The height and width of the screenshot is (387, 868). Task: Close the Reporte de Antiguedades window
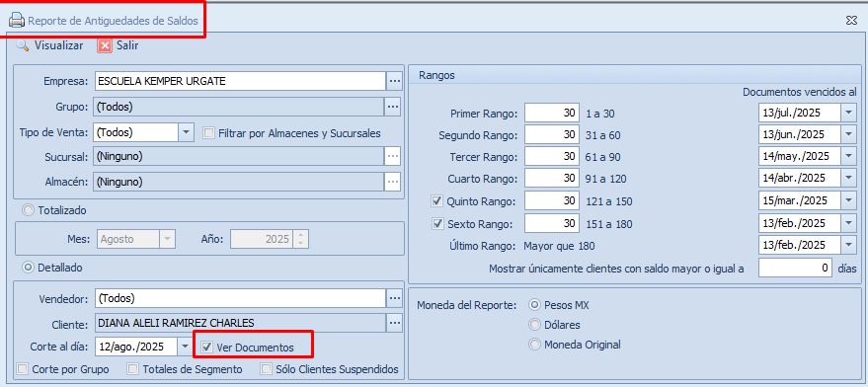851,21
